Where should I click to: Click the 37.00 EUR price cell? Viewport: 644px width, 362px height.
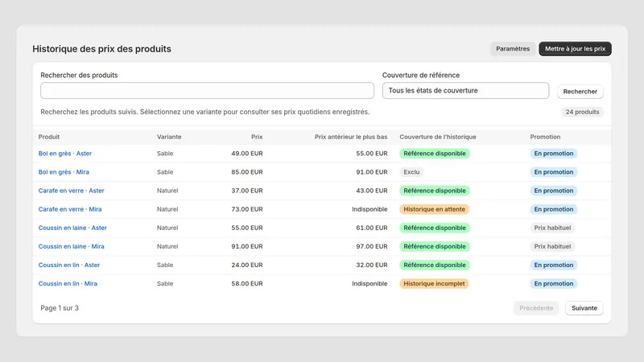247,191
